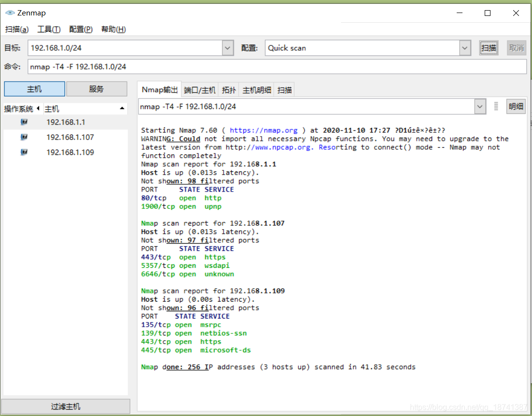This screenshot has width=532, height=416.
Task: Expand the scan output command dropdown arrow
Action: [x=480, y=107]
